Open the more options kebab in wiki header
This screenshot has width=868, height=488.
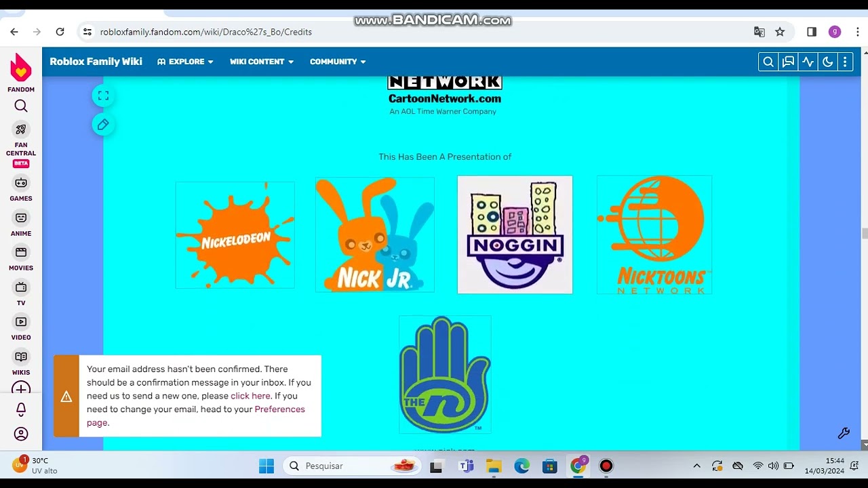point(845,62)
